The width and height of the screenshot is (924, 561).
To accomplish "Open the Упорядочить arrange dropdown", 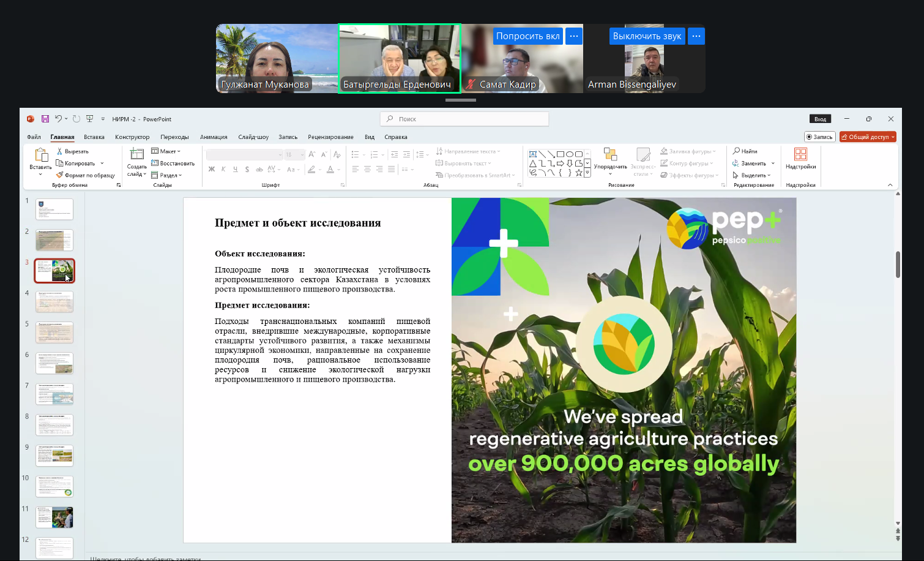I will coord(610,162).
